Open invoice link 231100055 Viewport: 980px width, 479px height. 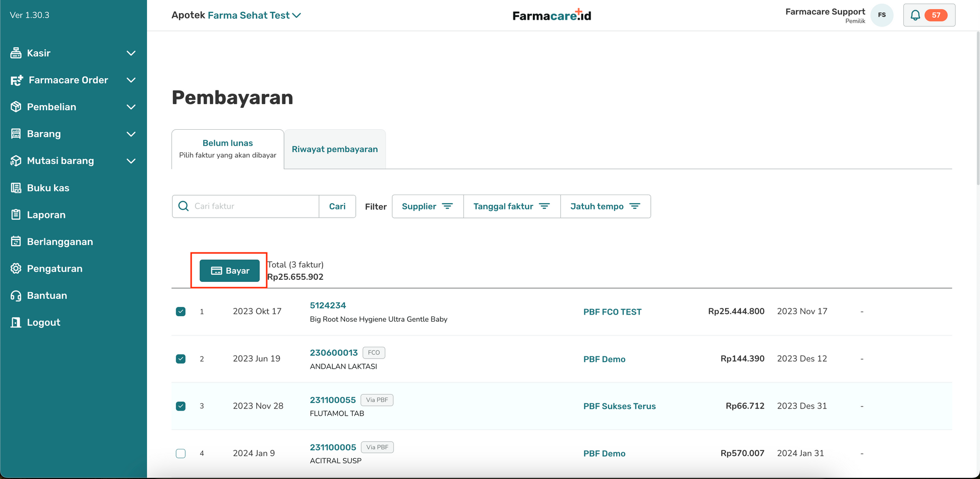click(333, 400)
